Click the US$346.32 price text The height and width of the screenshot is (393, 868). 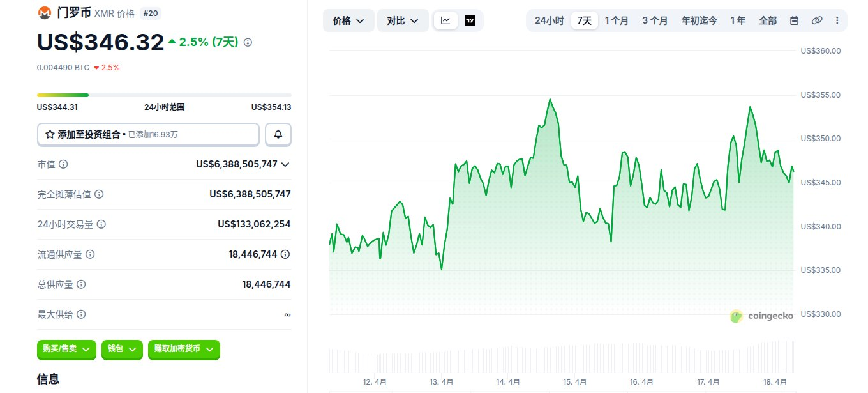click(x=101, y=42)
